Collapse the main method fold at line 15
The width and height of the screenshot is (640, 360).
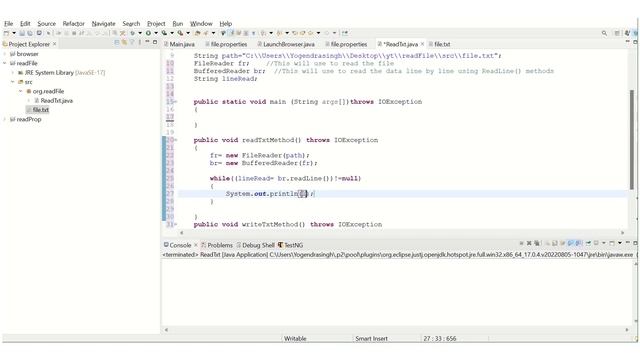coord(176,102)
